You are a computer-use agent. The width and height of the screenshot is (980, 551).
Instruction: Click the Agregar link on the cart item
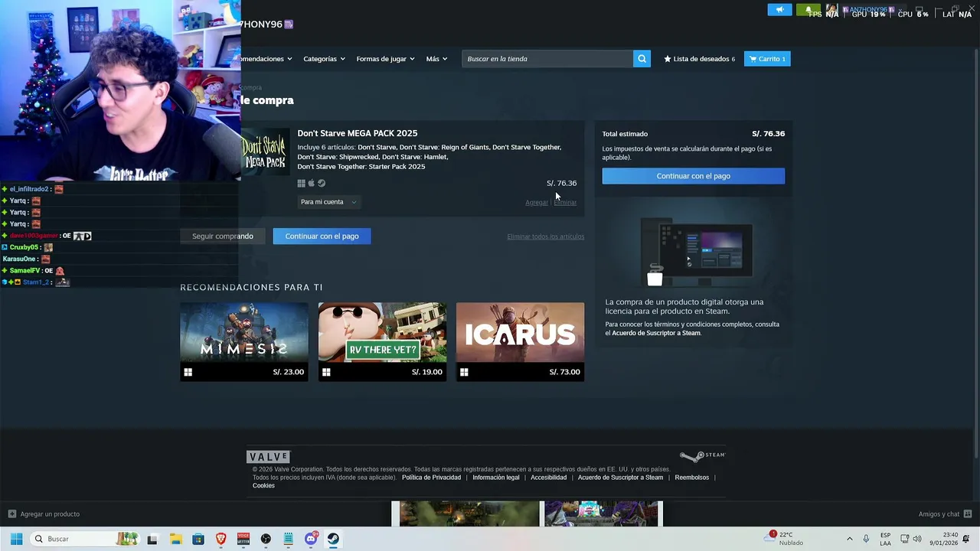tap(537, 203)
